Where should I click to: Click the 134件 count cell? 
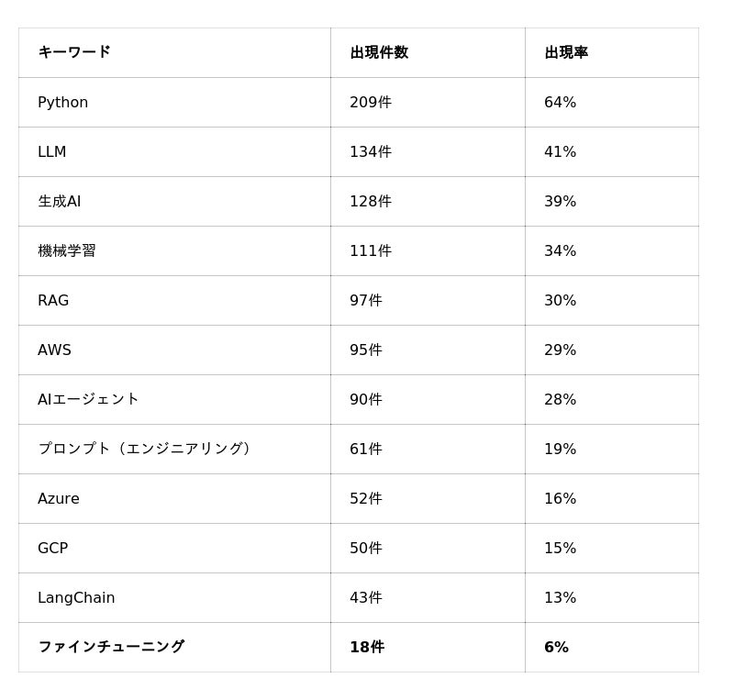[x=428, y=151]
